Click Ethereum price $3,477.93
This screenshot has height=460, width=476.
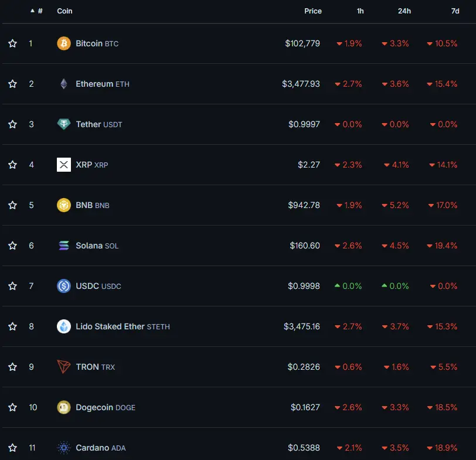(301, 84)
